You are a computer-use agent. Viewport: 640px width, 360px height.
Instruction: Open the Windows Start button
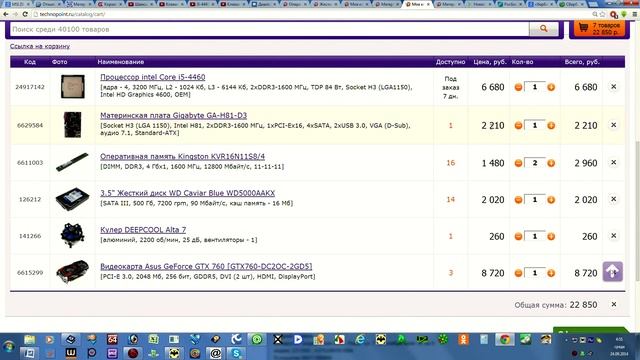click(x=8, y=347)
